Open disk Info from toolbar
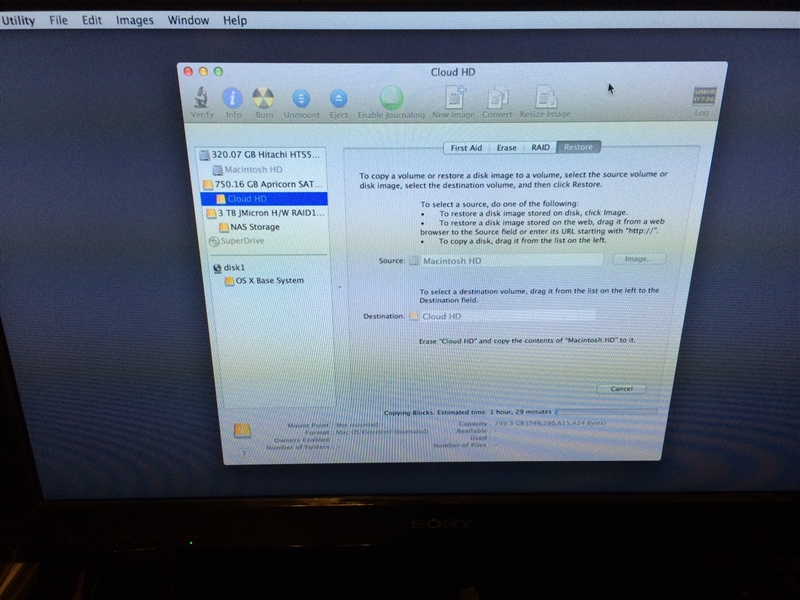800x600 pixels. pos(233,102)
